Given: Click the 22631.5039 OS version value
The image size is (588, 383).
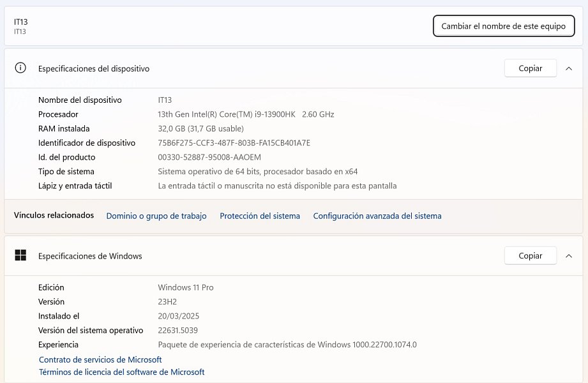Looking at the screenshot, I should (x=177, y=330).
